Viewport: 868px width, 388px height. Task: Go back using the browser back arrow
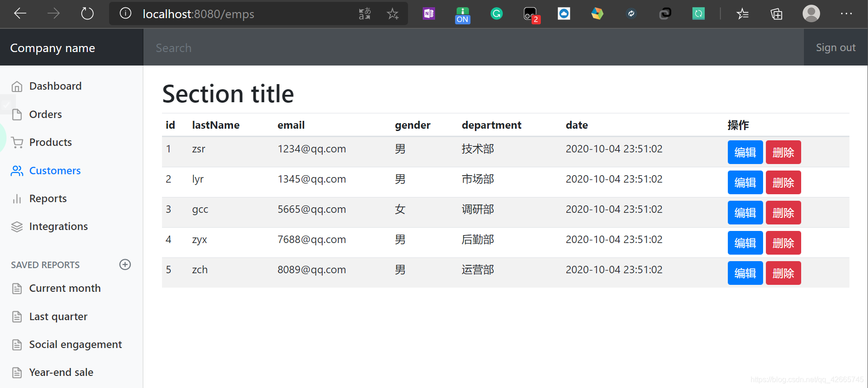pyautogui.click(x=20, y=13)
